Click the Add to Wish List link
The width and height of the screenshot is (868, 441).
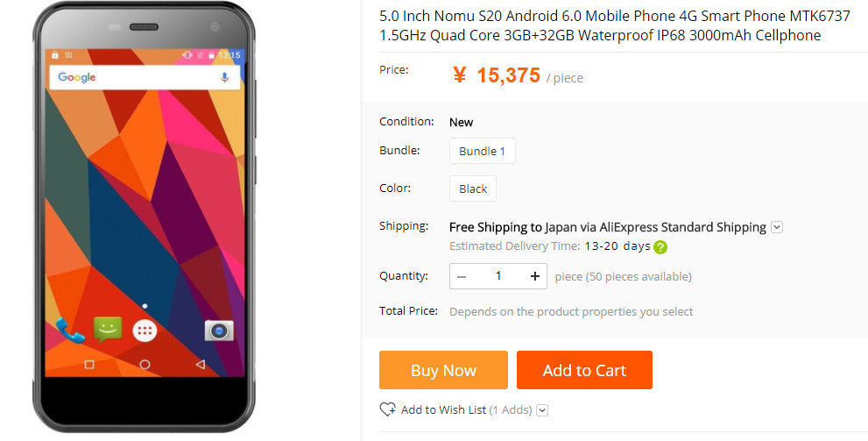(x=443, y=410)
